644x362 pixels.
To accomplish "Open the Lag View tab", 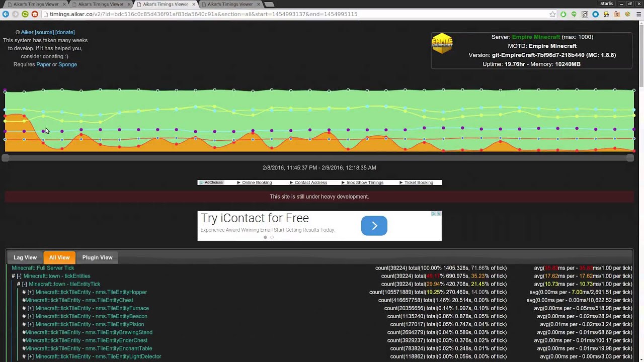I will pos(25,257).
